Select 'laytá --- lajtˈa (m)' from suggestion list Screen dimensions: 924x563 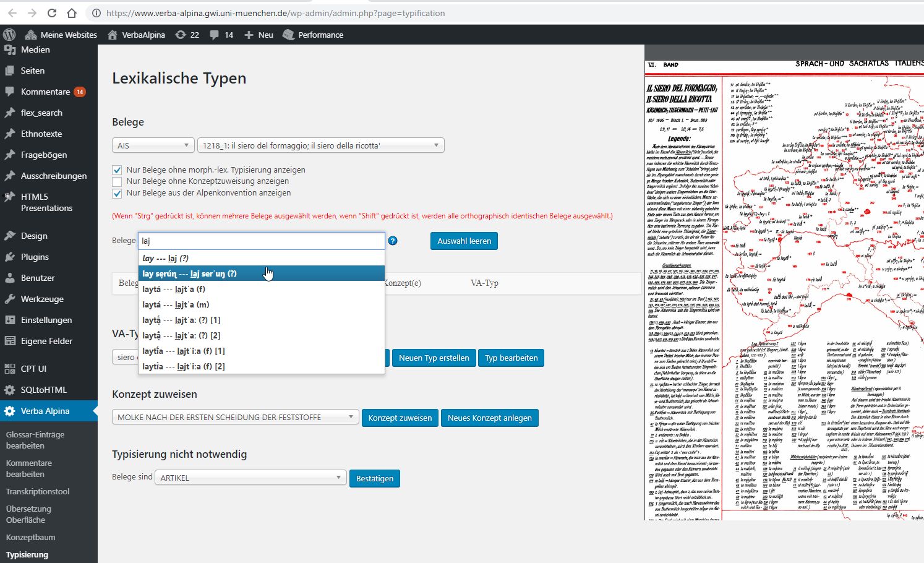tap(176, 304)
